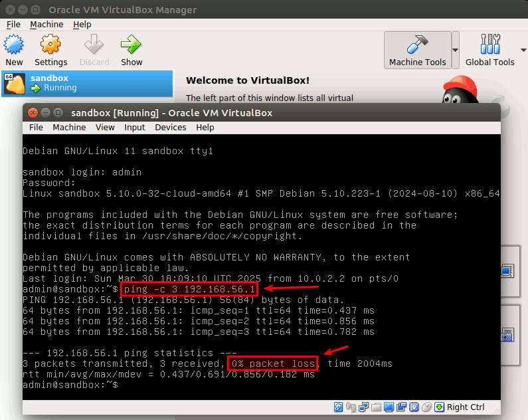Click the green Show arrow icon
Screen dimensions: 528x420
coord(131,44)
